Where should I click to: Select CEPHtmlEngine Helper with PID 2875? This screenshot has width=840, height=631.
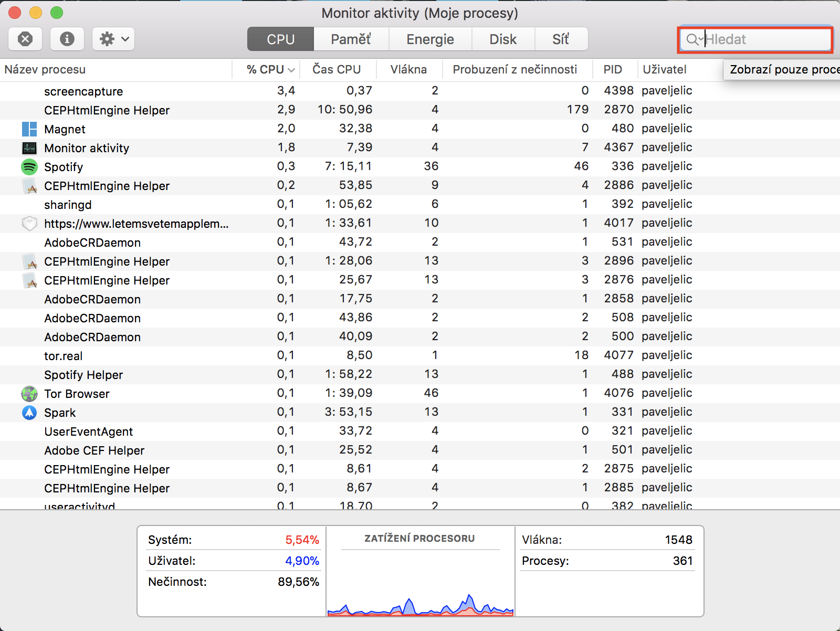(x=420, y=469)
